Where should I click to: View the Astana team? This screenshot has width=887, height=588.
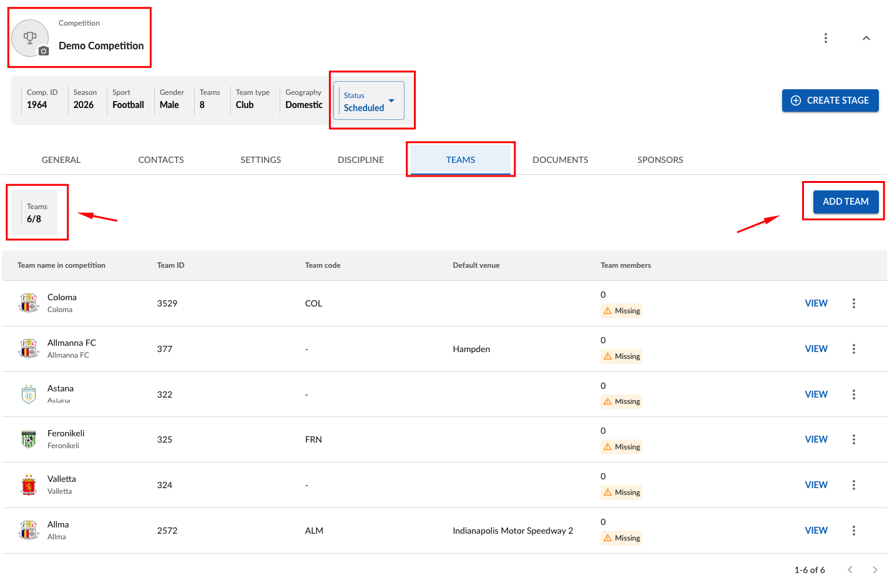(x=816, y=394)
